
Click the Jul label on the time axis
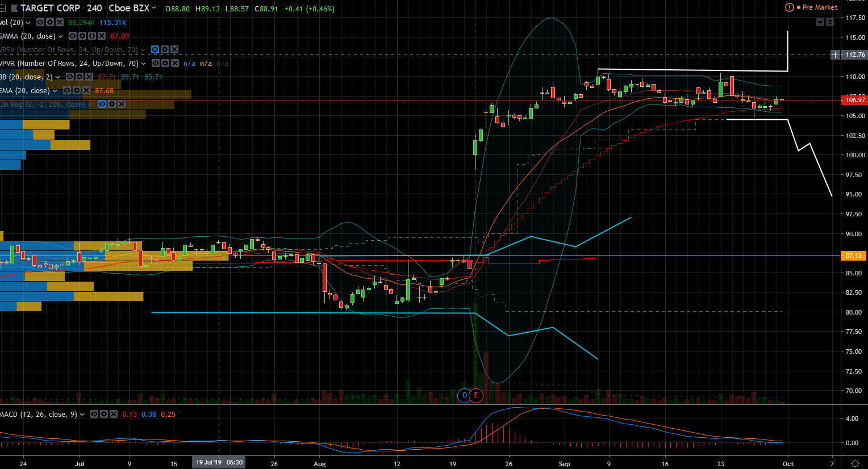click(x=80, y=464)
